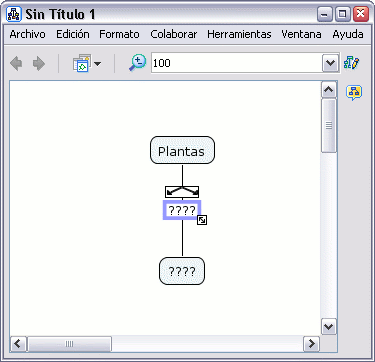Click the vertical scrollbar down arrow

[x=329, y=326]
